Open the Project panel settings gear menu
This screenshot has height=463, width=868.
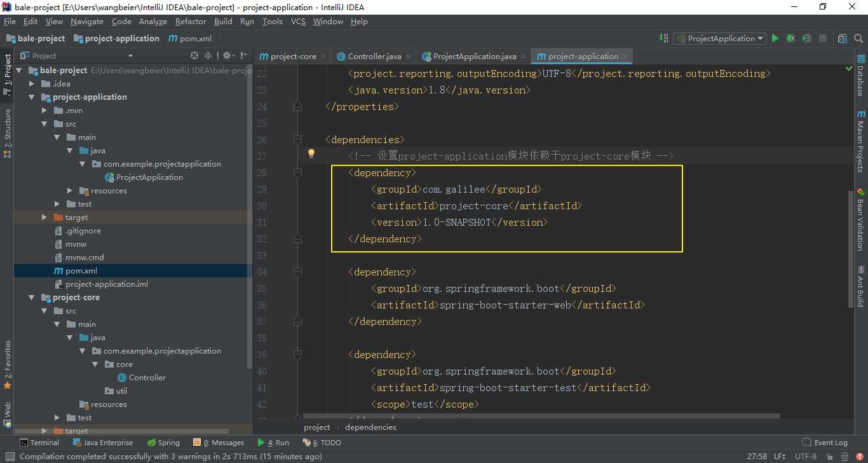pos(227,56)
